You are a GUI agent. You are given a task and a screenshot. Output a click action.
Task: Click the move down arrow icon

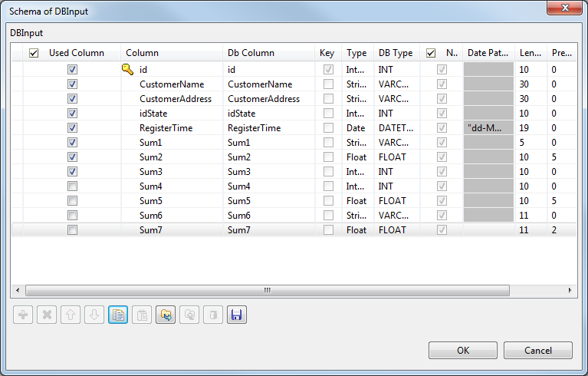(x=94, y=315)
